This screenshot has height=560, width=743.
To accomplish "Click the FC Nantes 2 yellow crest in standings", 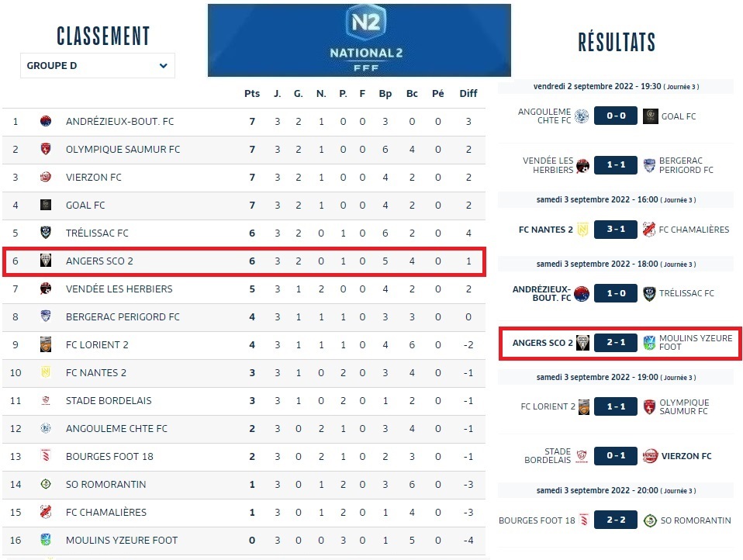I will coord(46,373).
